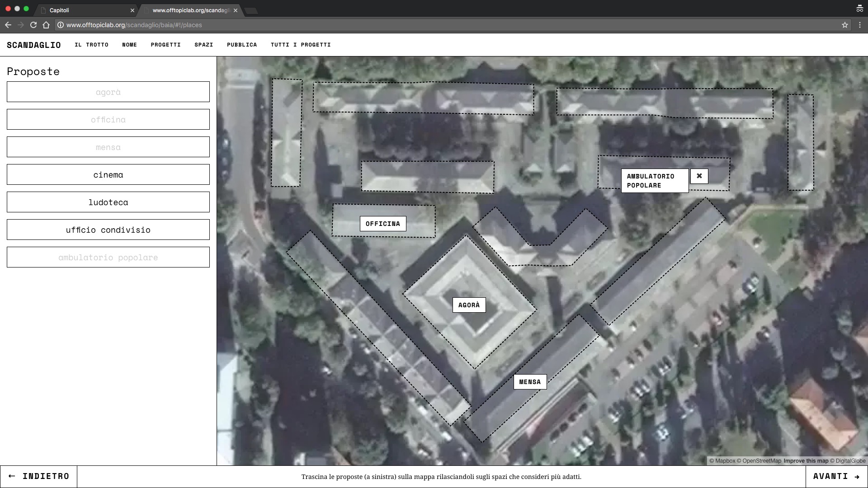Click the MENSA label on the map
Screen dimensions: 868x488
pos(530,382)
